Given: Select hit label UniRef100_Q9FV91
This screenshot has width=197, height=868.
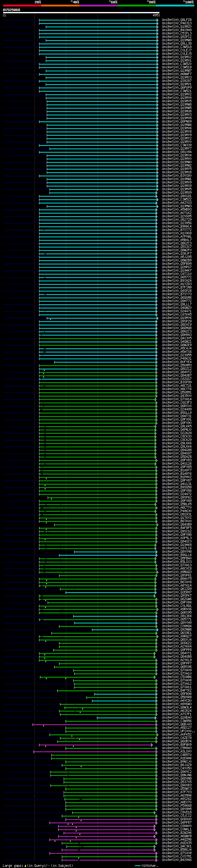Looking at the screenshot, I should click(x=176, y=419).
